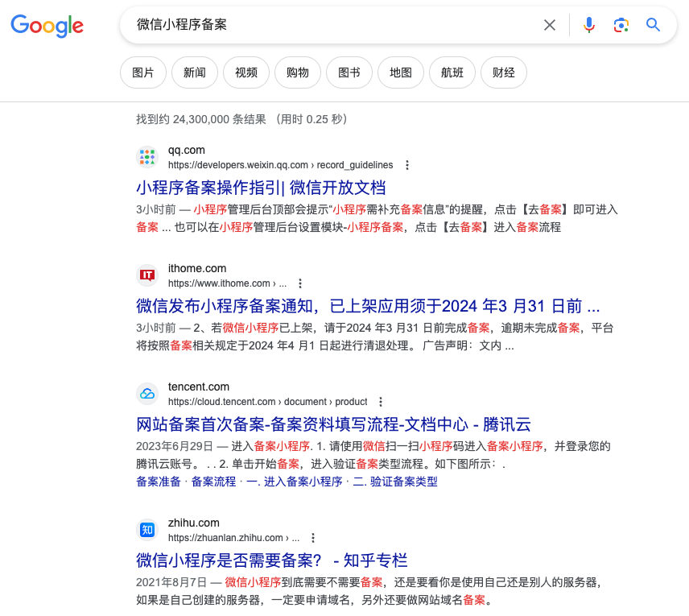Clear the search box with the X
The height and width of the screenshot is (616, 689).
click(x=549, y=25)
